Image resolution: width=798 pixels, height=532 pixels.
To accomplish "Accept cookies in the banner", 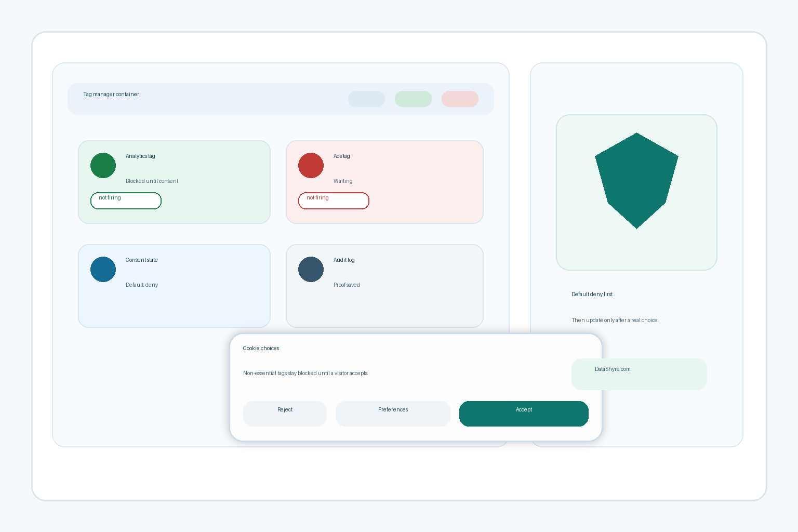I will coord(524,414).
